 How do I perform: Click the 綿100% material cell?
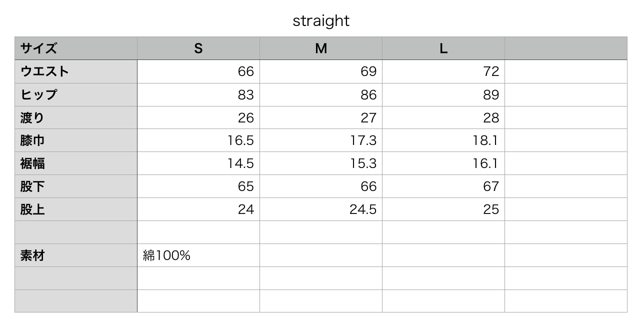198,255
